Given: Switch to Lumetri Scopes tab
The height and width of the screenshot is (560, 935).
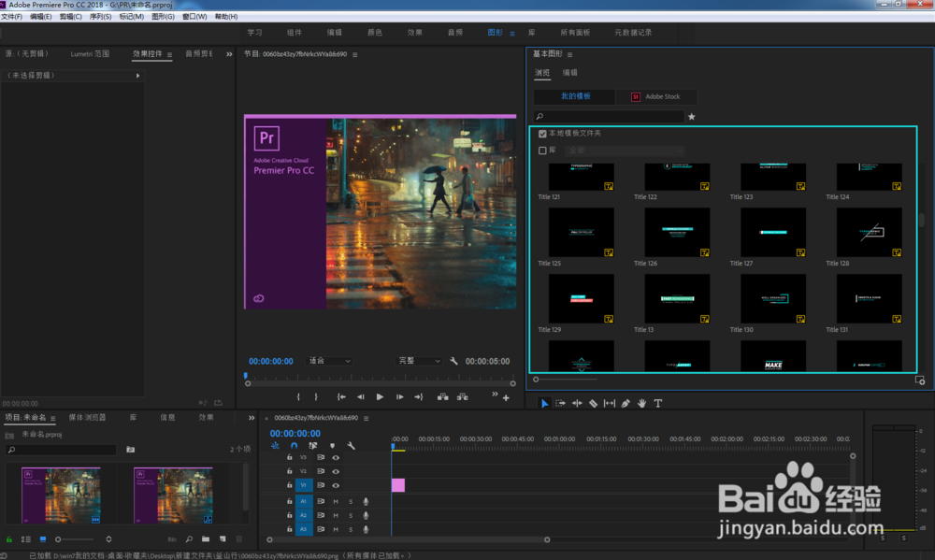Looking at the screenshot, I should [x=90, y=53].
